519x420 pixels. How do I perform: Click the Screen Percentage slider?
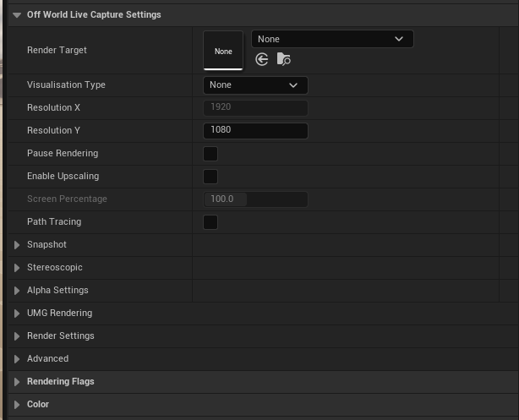pyautogui.click(x=255, y=199)
